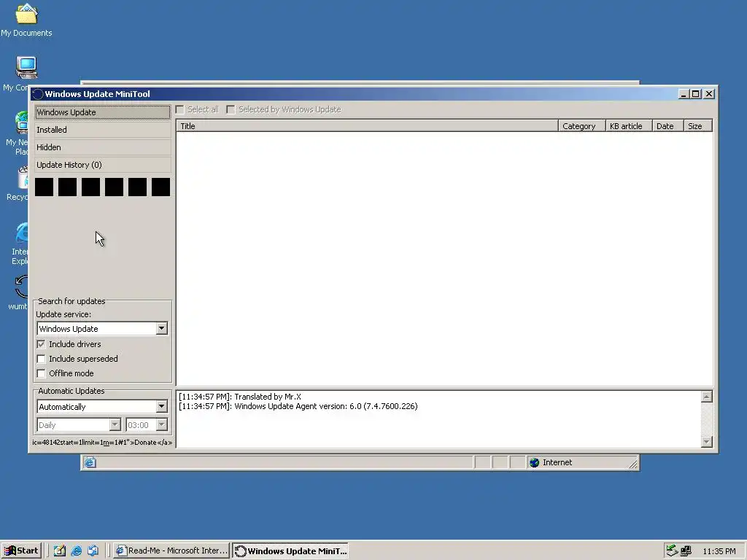Sort by the KB article column header
This screenshot has width=747, height=560.
tap(628, 126)
